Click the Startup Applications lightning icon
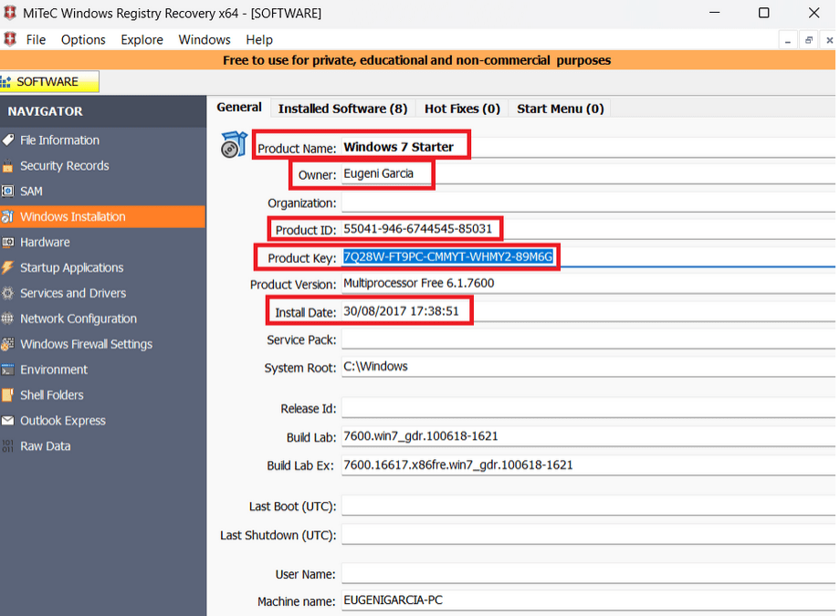This screenshot has height=616, width=840. [x=7, y=267]
